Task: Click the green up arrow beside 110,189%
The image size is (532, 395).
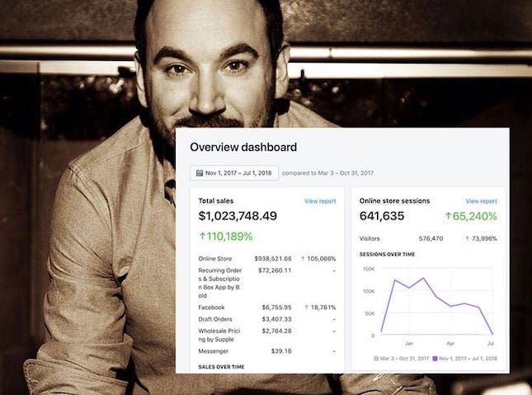Action: click(203, 236)
